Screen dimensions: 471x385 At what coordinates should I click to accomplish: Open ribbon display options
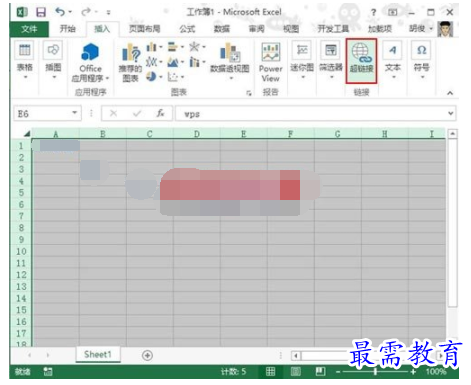[393, 13]
